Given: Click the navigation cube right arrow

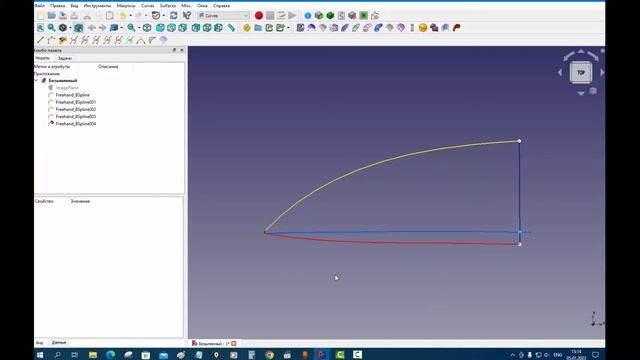Looking at the screenshot, I should (x=602, y=72).
